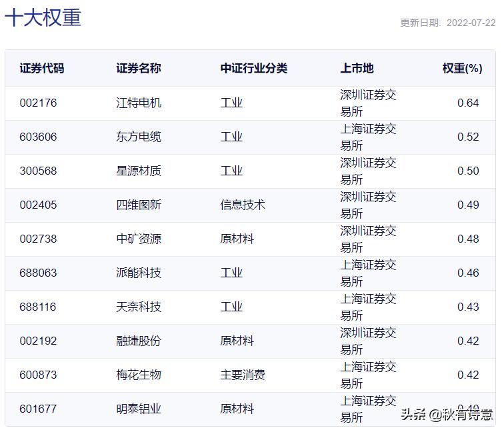Click the 中证行业分类 column header
The height and width of the screenshot is (432, 504).
point(253,68)
